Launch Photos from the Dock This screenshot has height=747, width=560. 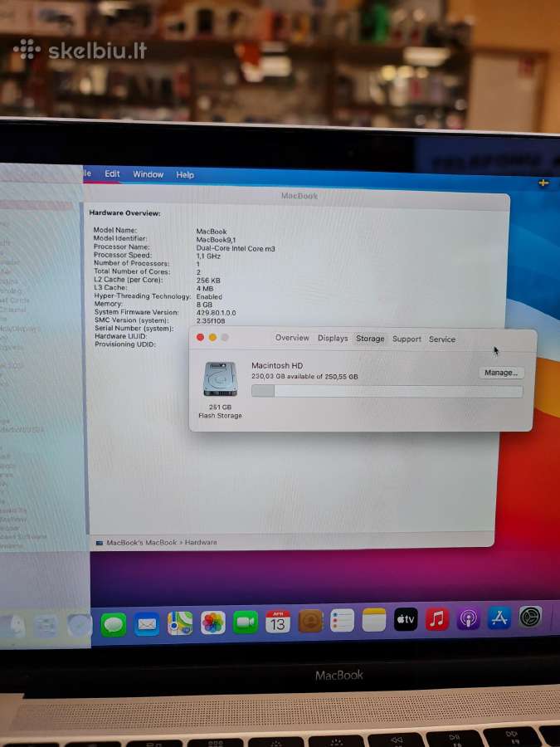[x=213, y=622]
